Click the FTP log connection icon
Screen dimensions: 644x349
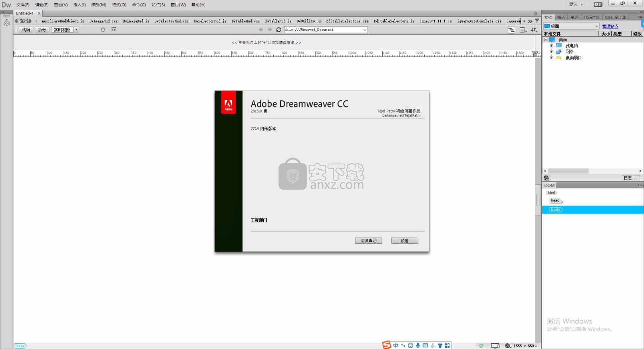[547, 178]
